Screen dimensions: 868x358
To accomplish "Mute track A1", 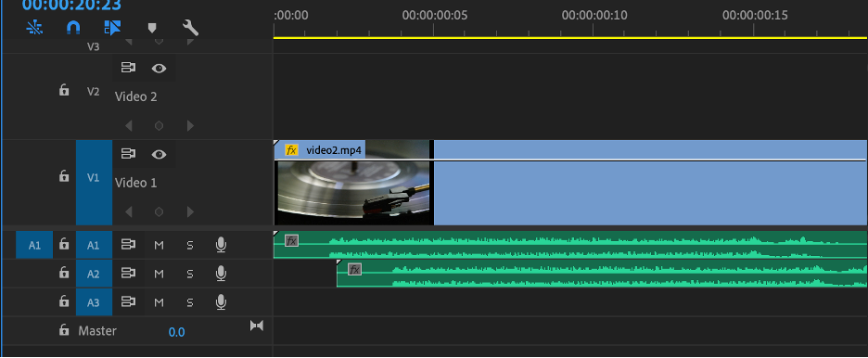I will 159,245.
